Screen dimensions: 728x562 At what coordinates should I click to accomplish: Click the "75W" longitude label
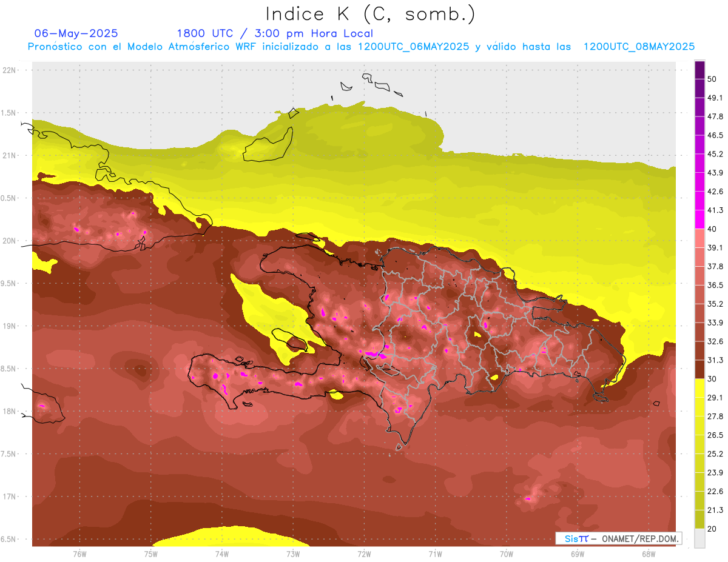[151, 554]
